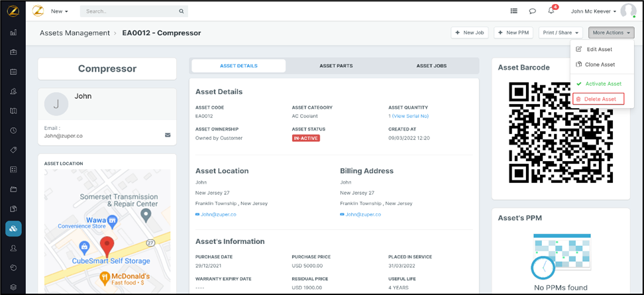Open the chat messages bubble icon
Viewport: 644px width, 295px height.
tap(532, 11)
